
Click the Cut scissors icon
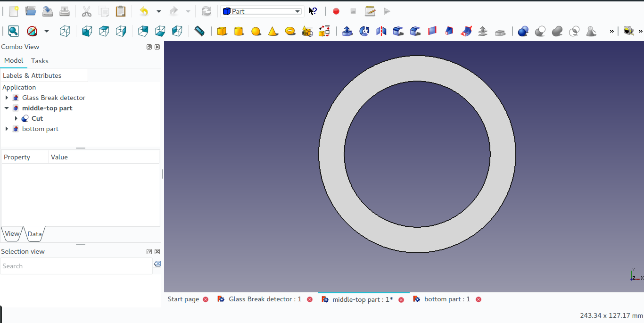point(87,11)
